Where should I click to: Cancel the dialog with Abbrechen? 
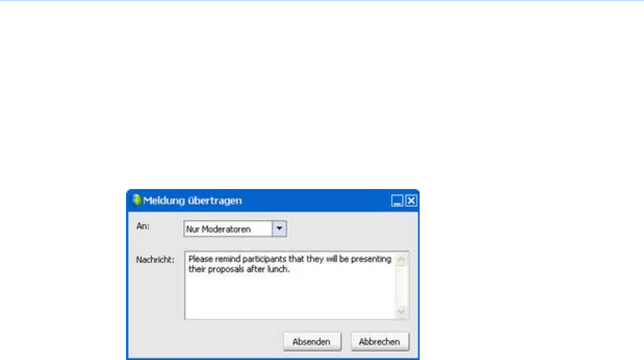coord(379,341)
